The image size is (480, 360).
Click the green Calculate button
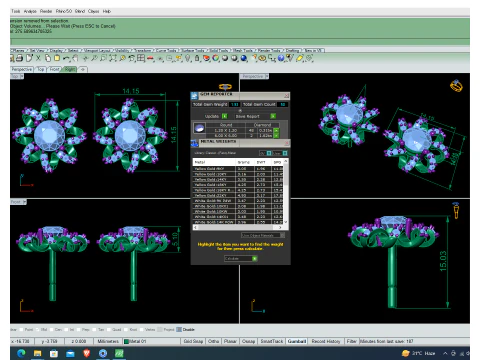pos(255,259)
